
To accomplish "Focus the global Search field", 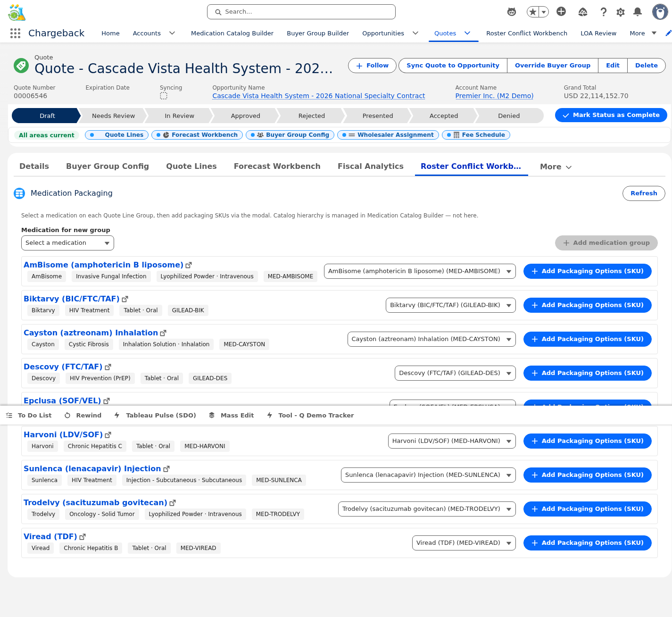I will point(301,12).
